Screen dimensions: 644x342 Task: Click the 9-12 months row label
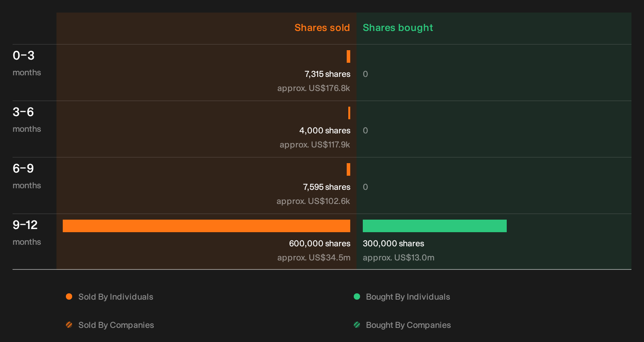point(27,233)
